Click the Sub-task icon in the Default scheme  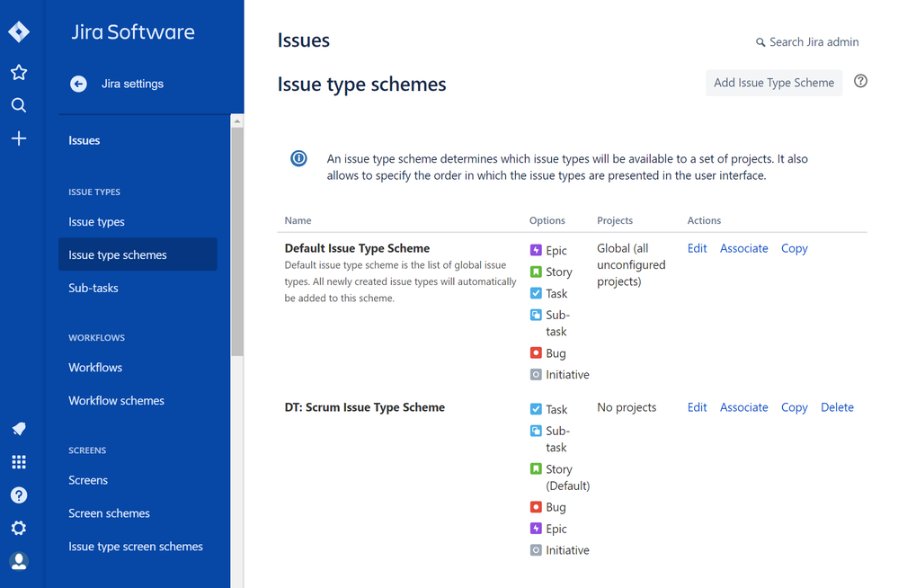pos(536,315)
